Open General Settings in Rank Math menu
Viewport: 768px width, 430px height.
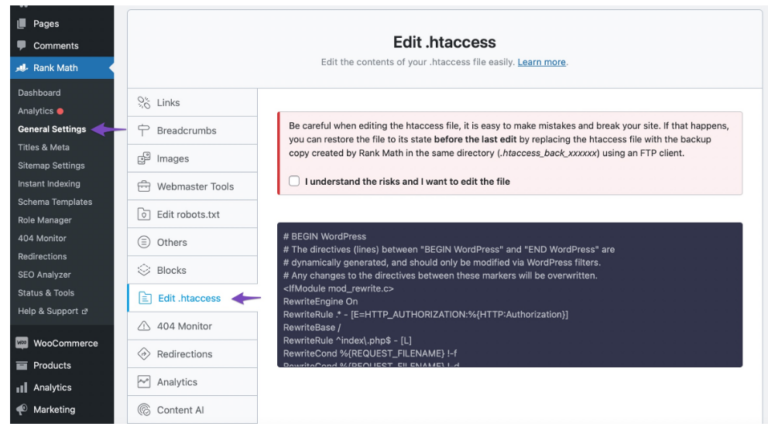tap(52, 129)
